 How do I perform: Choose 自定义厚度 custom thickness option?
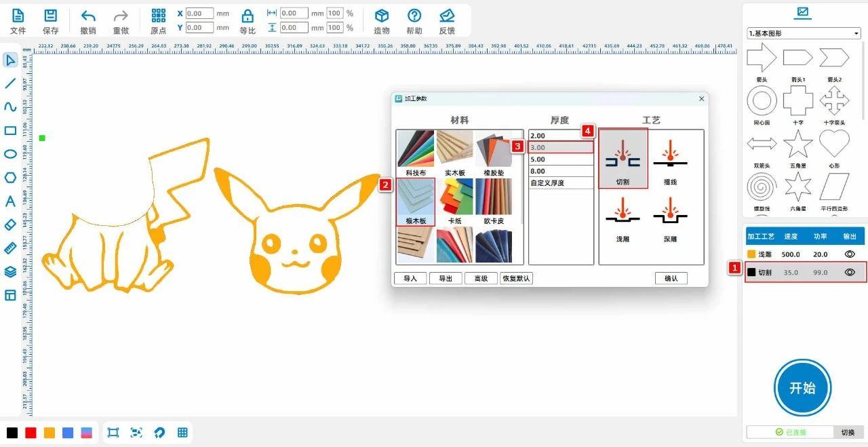561,183
